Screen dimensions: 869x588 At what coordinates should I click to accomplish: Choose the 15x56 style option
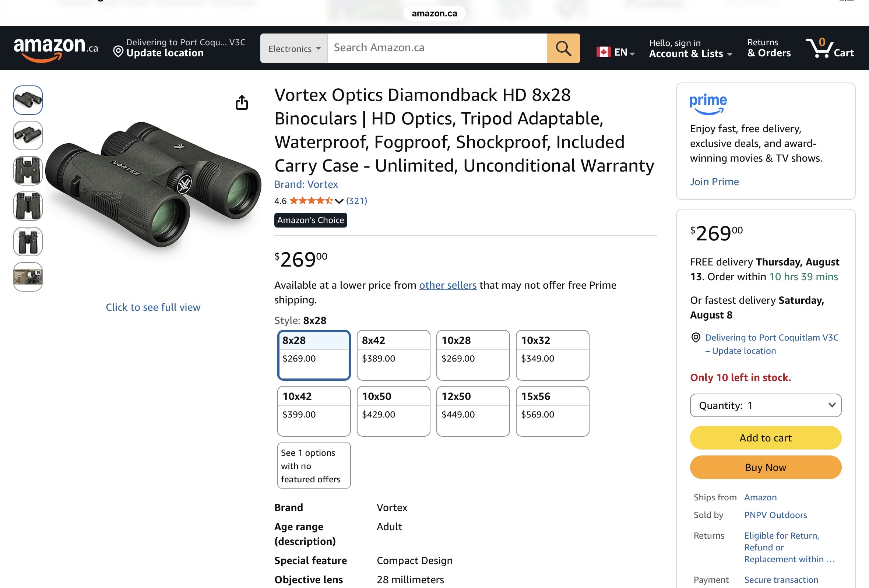pyautogui.click(x=552, y=411)
